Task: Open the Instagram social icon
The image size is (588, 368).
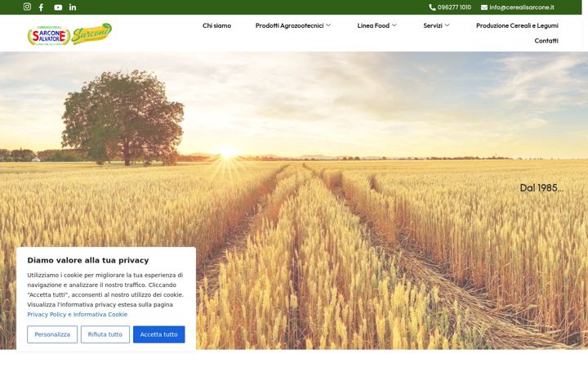Action: pyautogui.click(x=27, y=7)
